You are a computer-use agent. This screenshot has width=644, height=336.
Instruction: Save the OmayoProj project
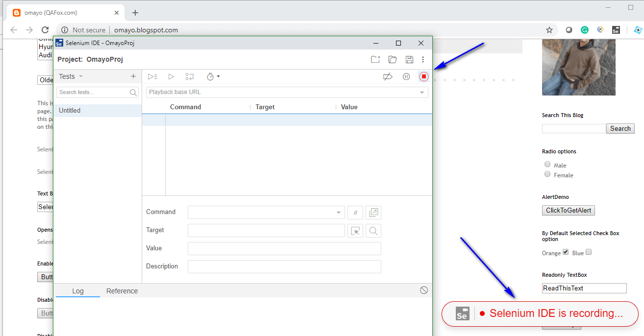point(409,59)
